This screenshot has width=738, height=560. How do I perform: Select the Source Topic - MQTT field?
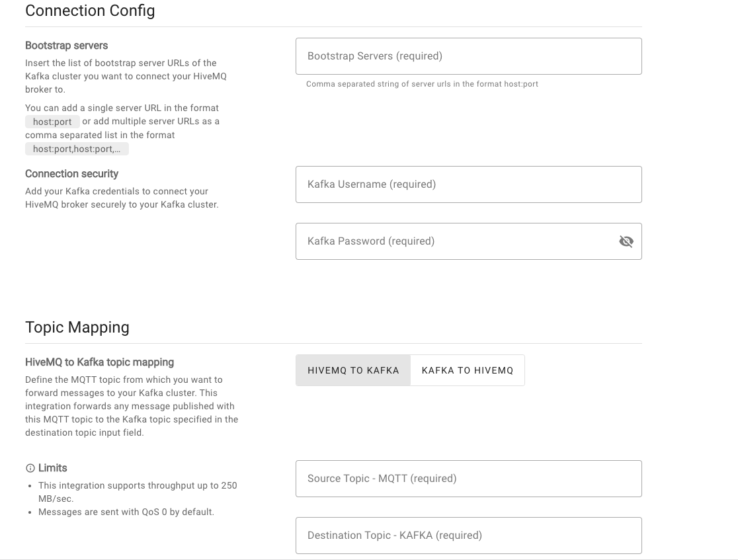pos(469,479)
